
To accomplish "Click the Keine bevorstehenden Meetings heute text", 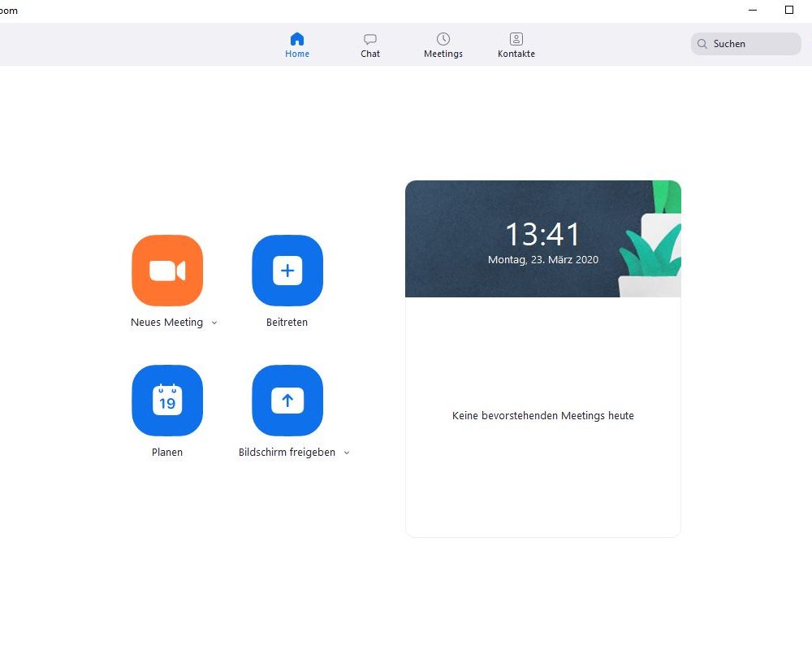I will [x=543, y=416].
